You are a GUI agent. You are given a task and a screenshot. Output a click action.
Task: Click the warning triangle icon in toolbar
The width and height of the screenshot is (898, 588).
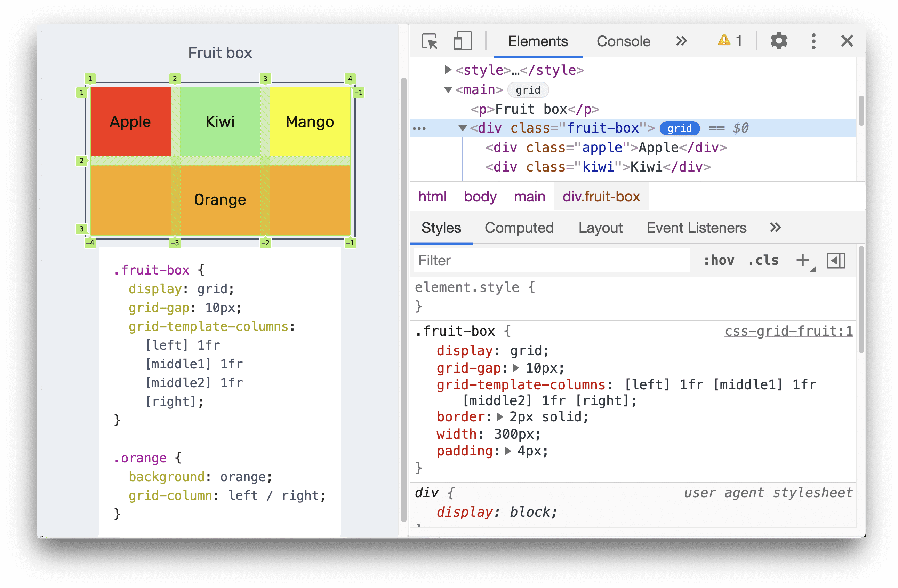pos(722,41)
